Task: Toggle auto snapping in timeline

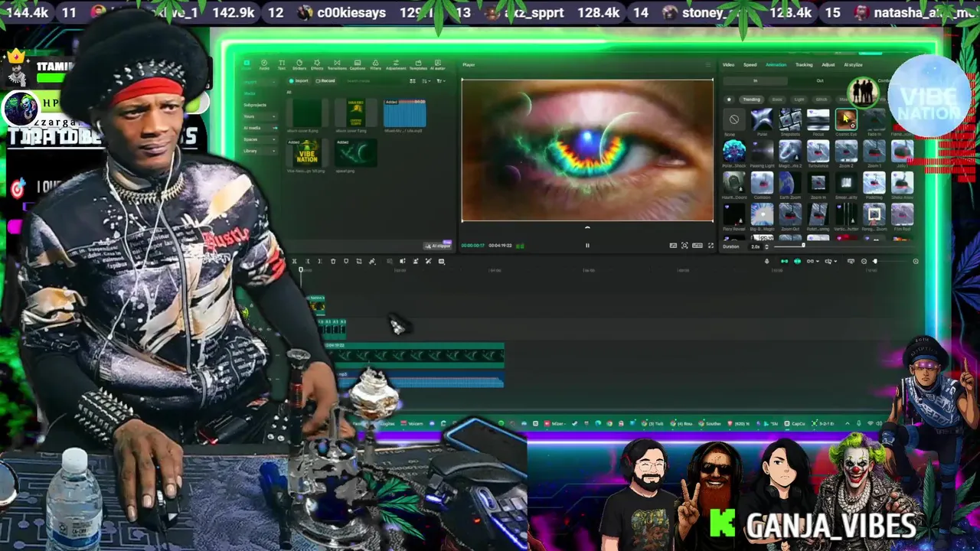Action: point(797,262)
